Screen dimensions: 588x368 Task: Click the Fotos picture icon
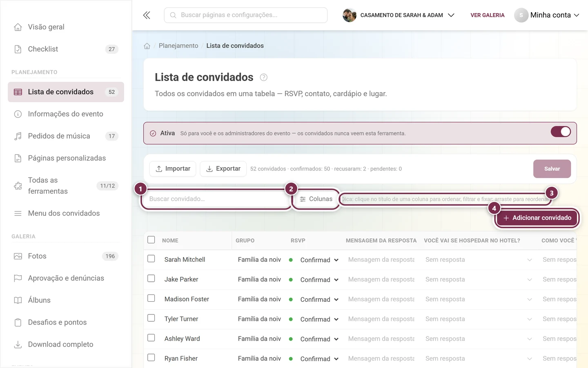tap(18, 256)
